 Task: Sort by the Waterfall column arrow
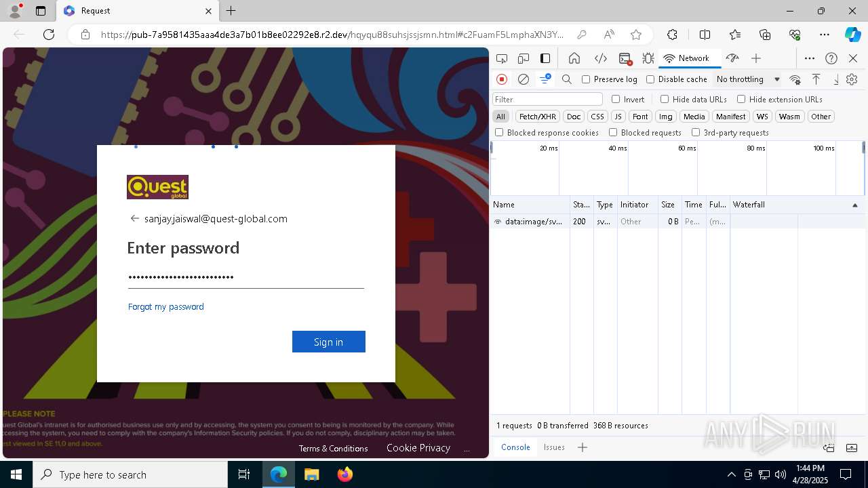pos(855,205)
